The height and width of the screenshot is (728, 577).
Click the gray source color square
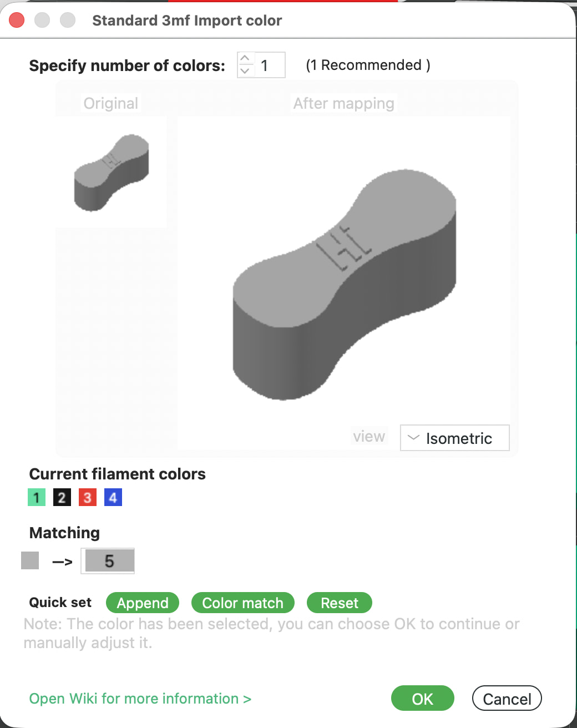point(30,560)
